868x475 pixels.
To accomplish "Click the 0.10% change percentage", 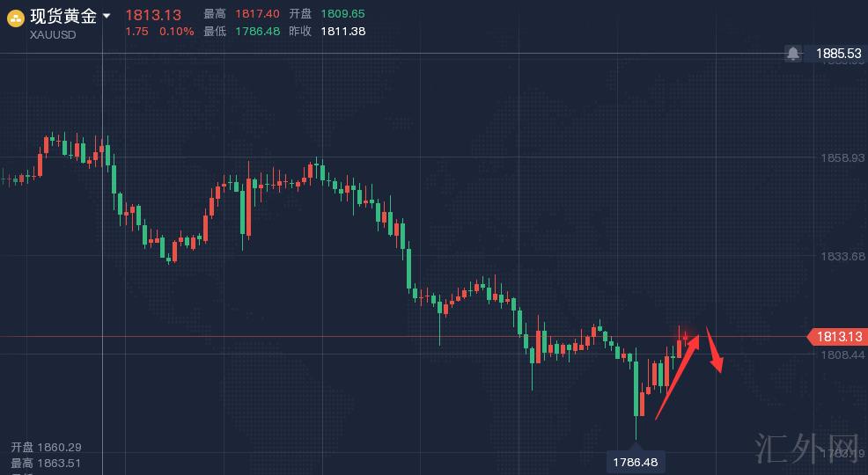I will tap(176, 31).
